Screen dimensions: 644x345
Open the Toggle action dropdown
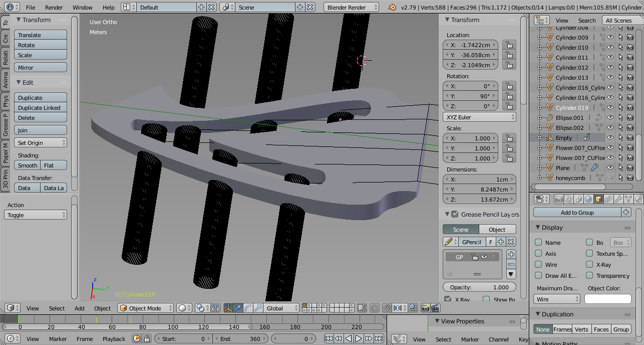[x=36, y=215]
